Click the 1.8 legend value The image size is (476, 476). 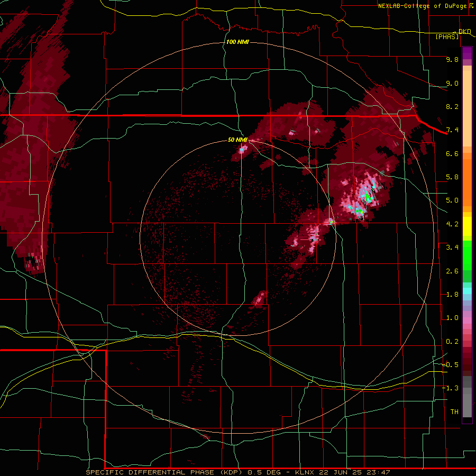tap(452, 295)
